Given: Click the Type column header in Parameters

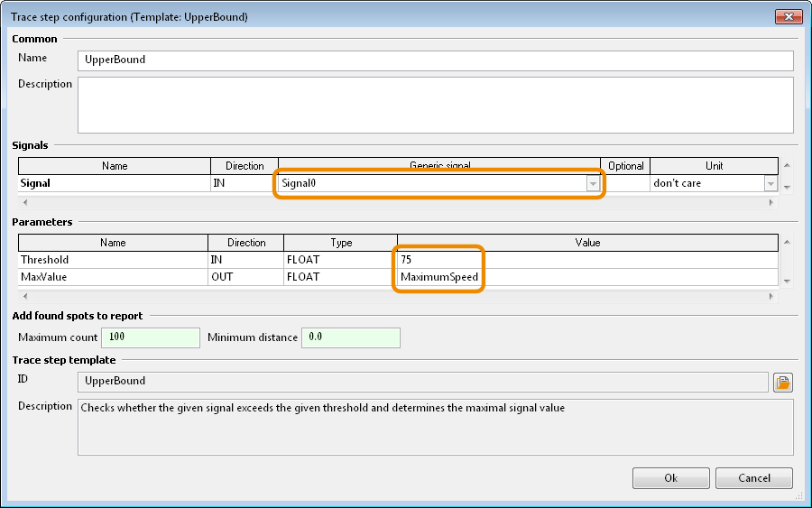Looking at the screenshot, I should pyautogui.click(x=341, y=243).
